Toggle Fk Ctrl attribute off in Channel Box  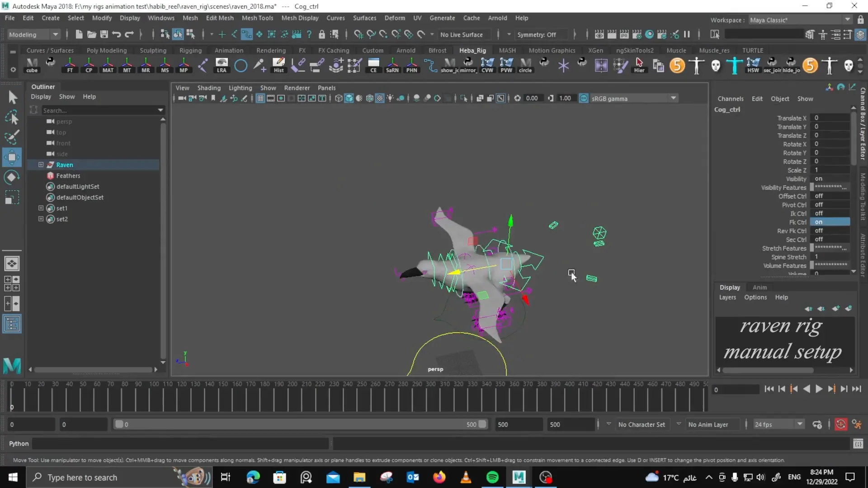coord(830,222)
